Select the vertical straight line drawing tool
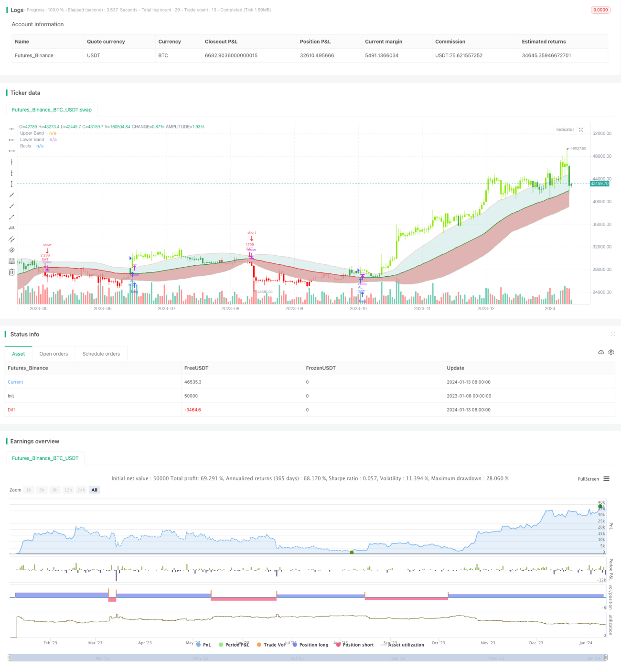Screen dimensions: 621x672 (11, 162)
